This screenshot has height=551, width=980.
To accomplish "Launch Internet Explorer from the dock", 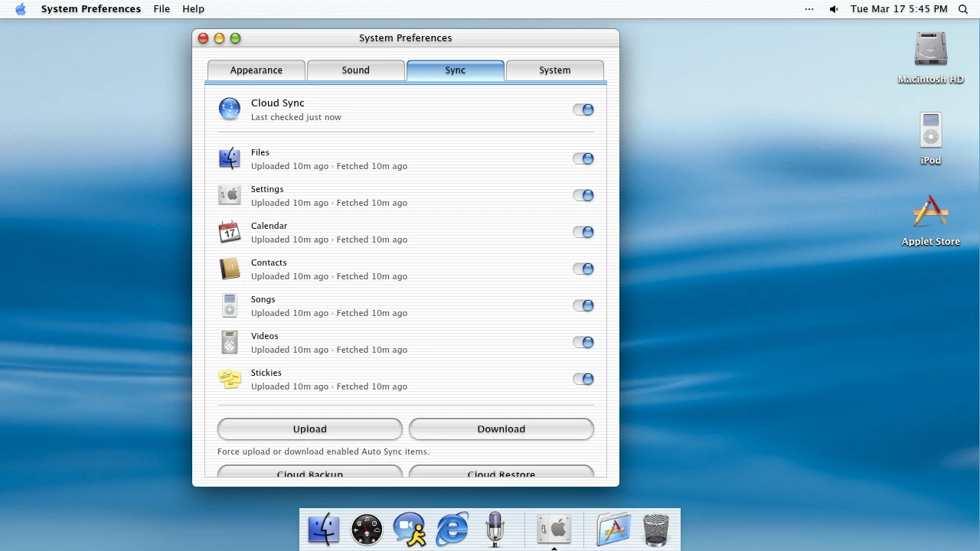I will click(x=452, y=529).
